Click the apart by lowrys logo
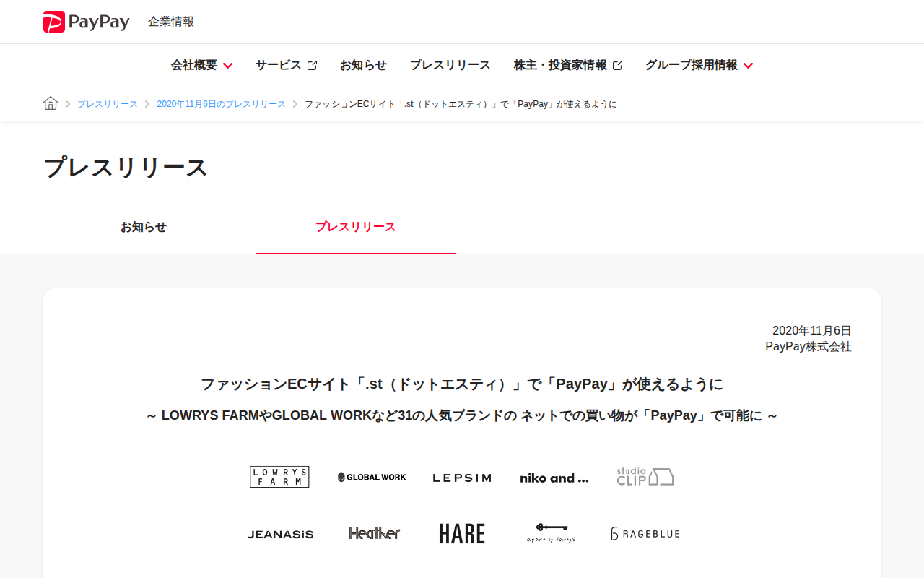The image size is (924, 578). point(551,533)
